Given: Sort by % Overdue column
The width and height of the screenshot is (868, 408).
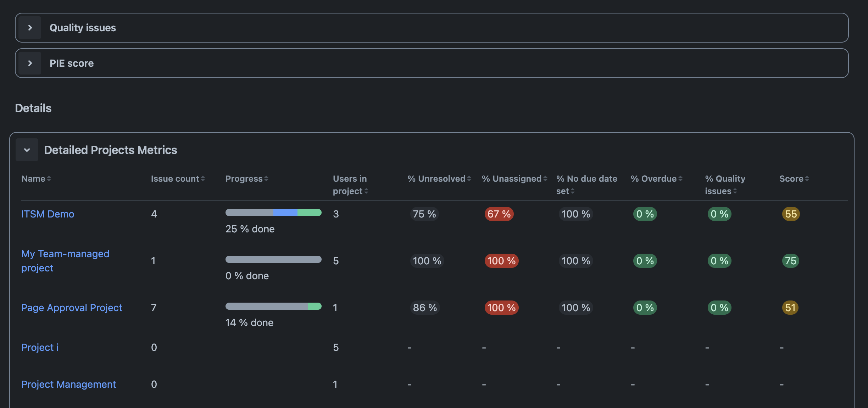Looking at the screenshot, I should pyautogui.click(x=656, y=179).
